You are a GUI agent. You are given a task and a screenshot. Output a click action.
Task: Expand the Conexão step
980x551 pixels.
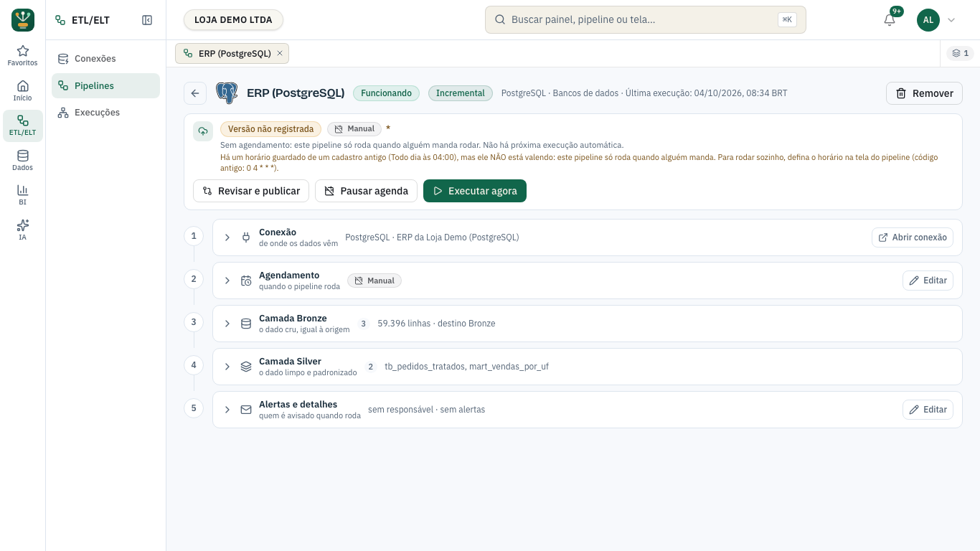[x=227, y=237]
